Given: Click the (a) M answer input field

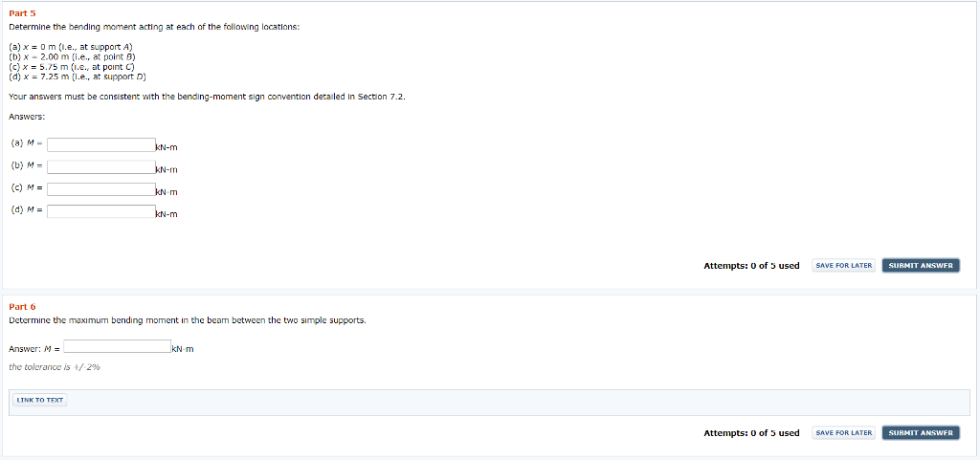Looking at the screenshot, I should pyautogui.click(x=101, y=145).
